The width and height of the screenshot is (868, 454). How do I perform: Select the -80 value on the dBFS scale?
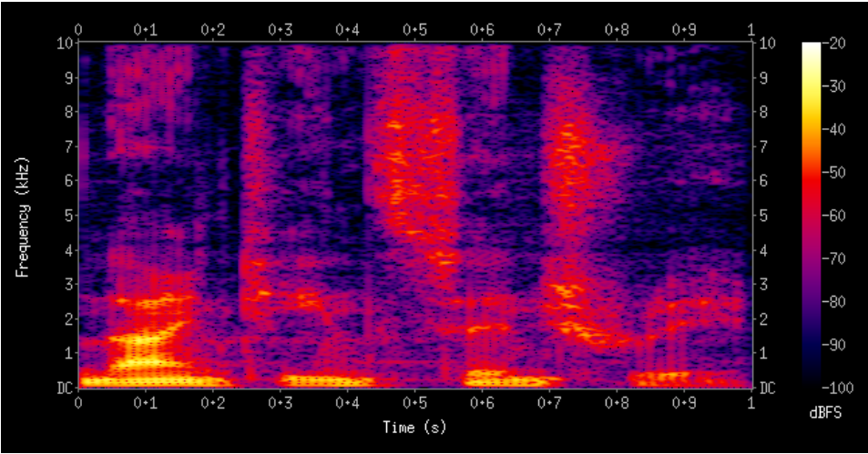(834, 302)
